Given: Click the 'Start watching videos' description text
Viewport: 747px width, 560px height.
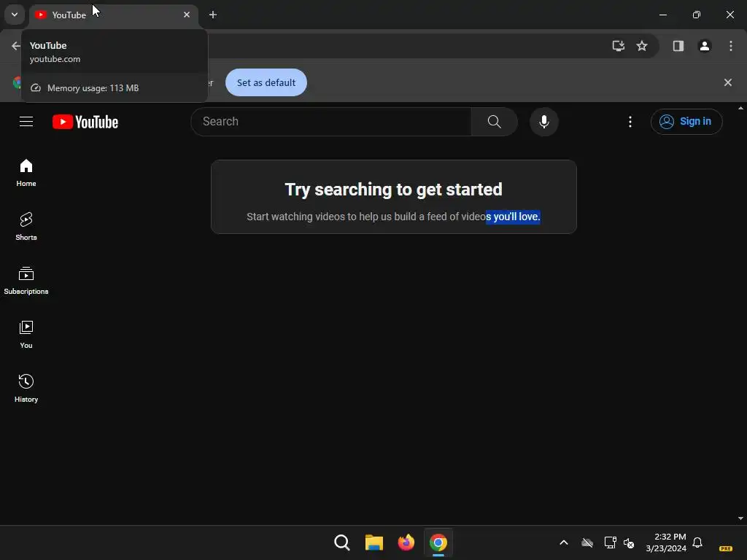Looking at the screenshot, I should click(393, 217).
